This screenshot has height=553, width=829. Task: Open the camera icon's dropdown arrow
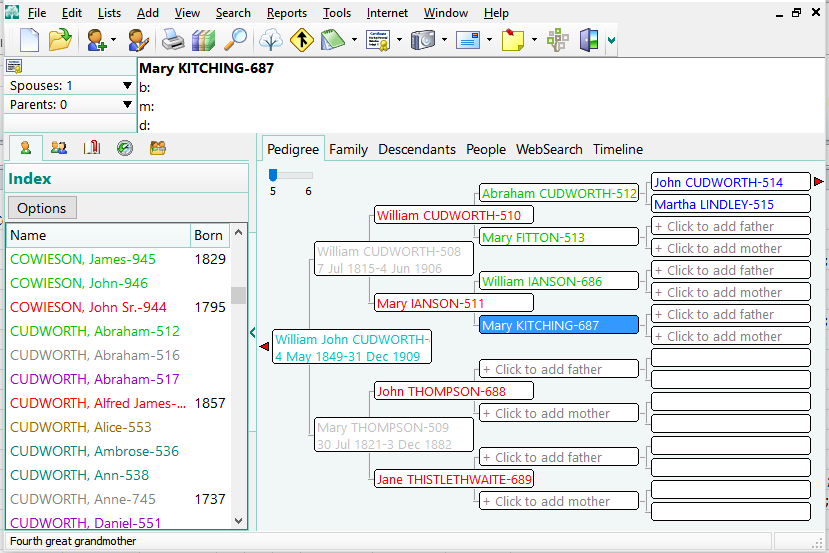(x=444, y=40)
